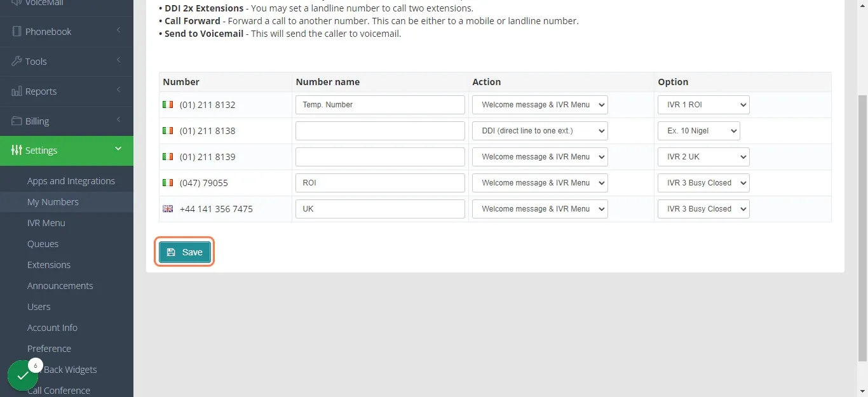Viewport: 868px width, 397px height.
Task: Click the number (047) 79055
Action: [203, 183]
